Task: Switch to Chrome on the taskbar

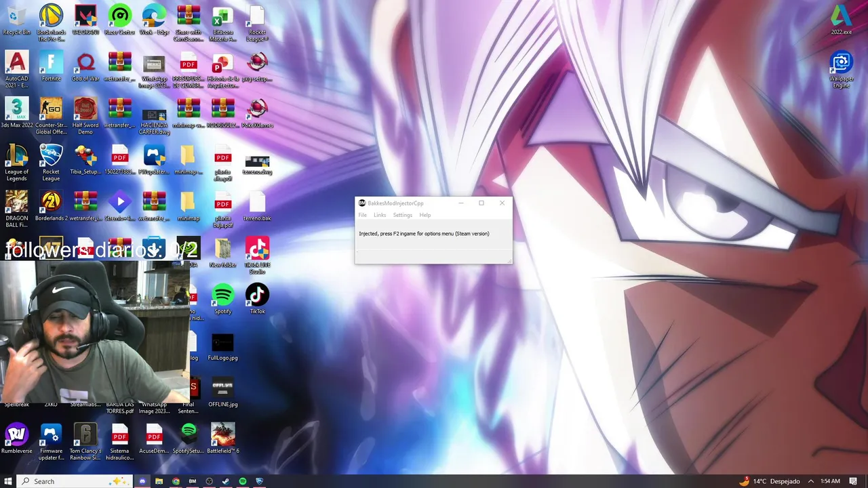Action: point(176,481)
